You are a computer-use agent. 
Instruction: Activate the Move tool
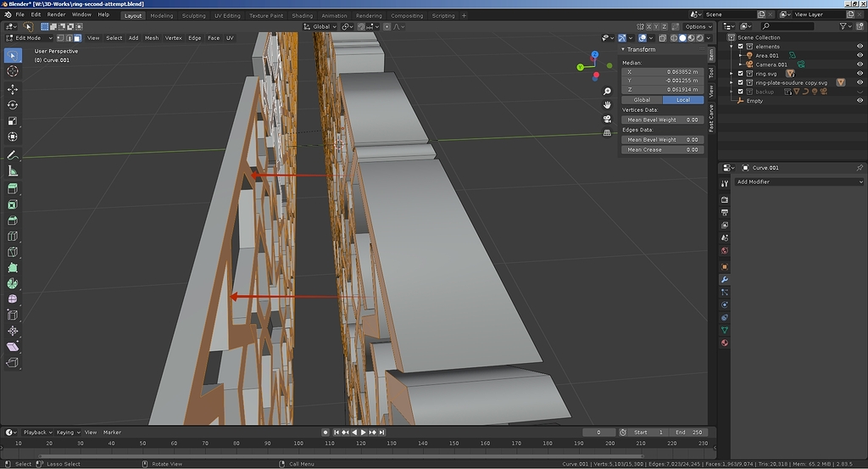pos(13,89)
